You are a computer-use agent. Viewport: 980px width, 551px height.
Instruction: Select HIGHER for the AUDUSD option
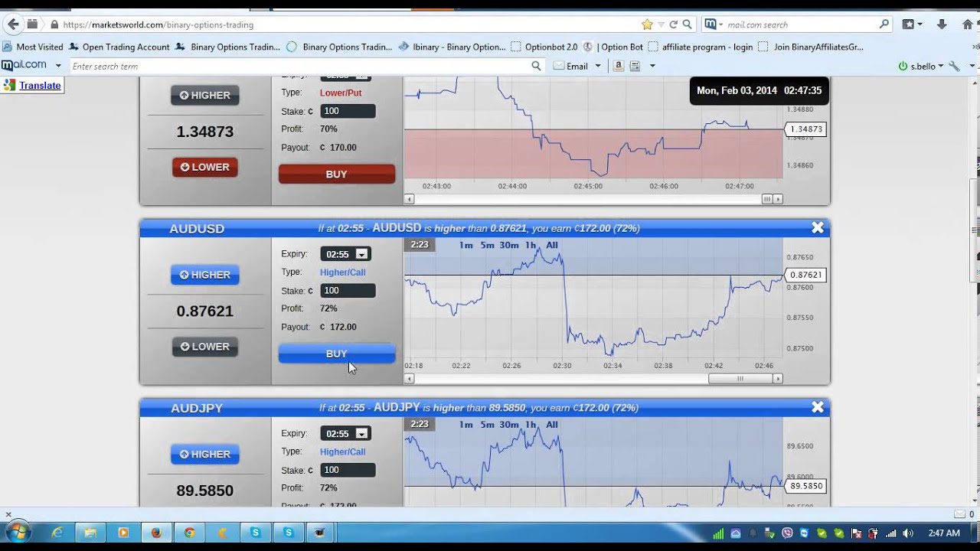pyautogui.click(x=205, y=275)
